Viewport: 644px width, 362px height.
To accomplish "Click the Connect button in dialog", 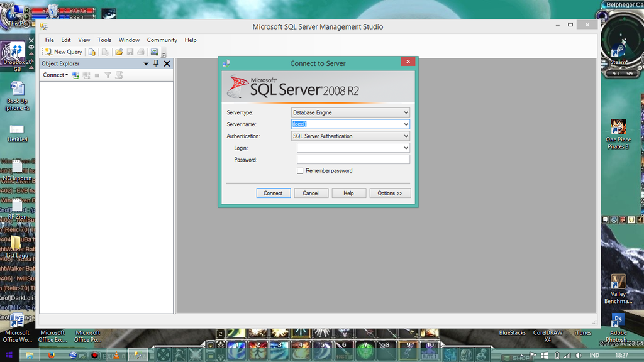I will tap(273, 194).
